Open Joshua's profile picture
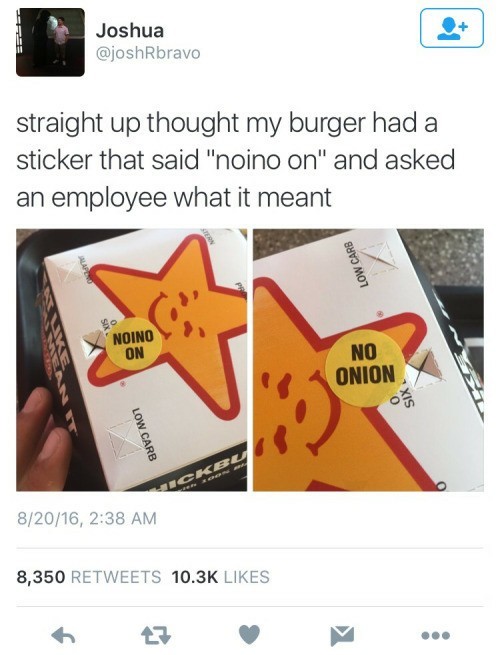Viewport: 500px width, 655px height. [x=50, y=42]
